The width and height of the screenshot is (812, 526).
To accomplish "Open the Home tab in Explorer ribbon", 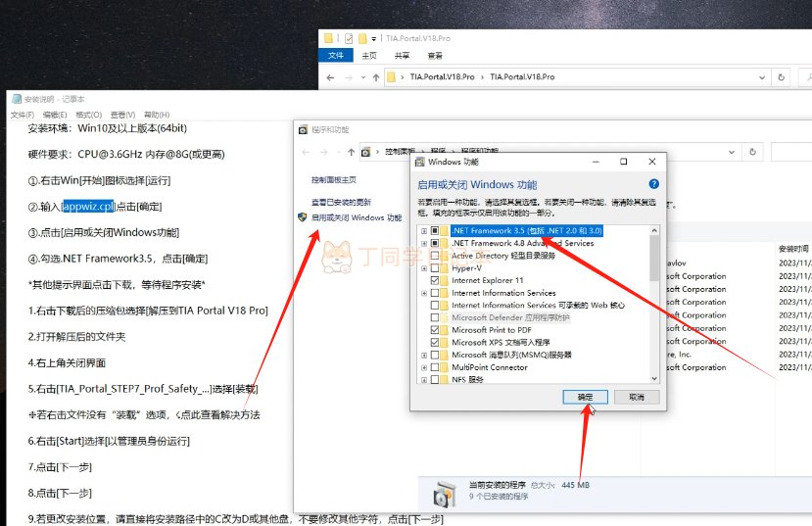I will [x=369, y=56].
